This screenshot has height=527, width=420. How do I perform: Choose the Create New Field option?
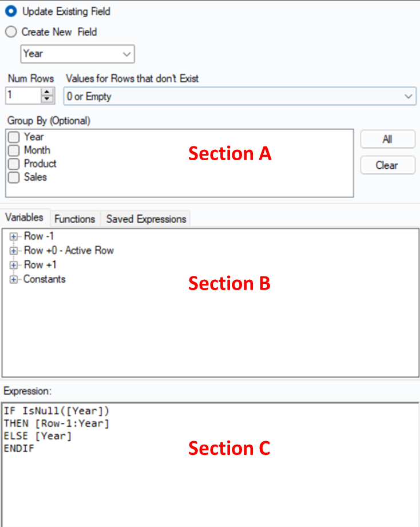[11, 32]
